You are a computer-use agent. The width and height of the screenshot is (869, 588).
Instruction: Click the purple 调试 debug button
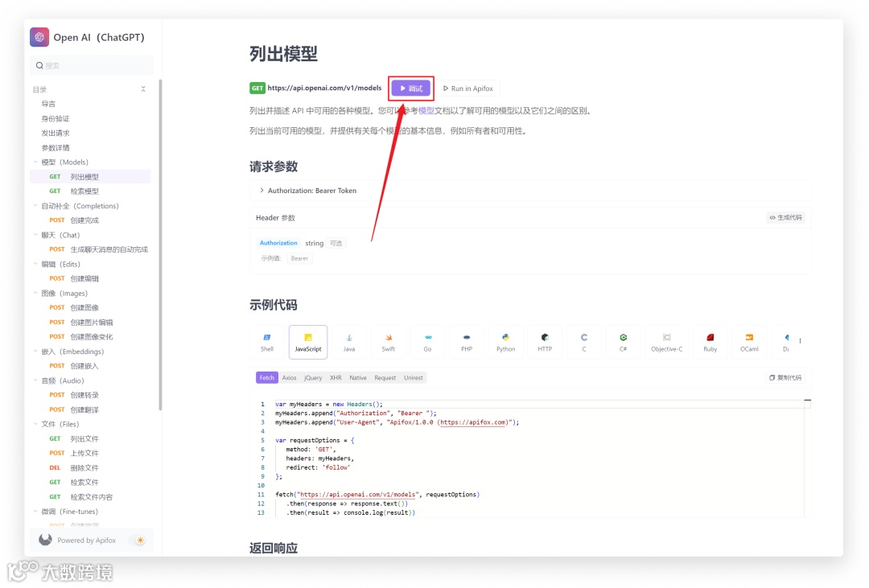[411, 88]
